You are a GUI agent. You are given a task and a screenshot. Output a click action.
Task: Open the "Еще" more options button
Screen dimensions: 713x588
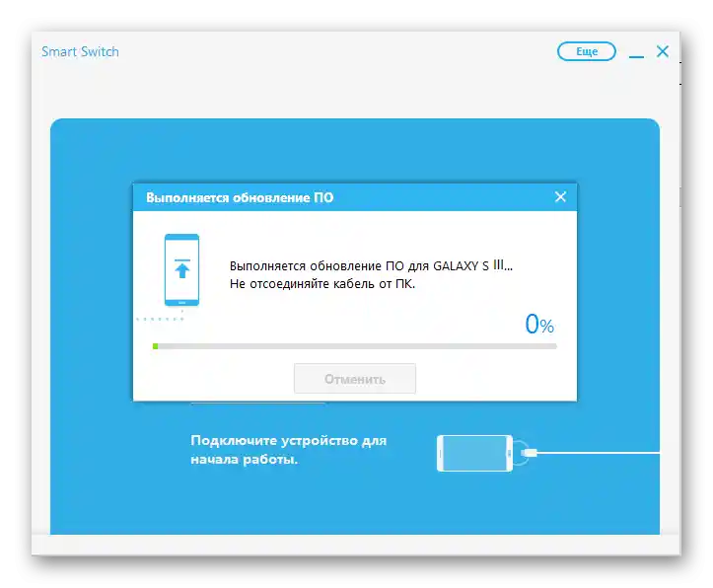[x=586, y=51]
